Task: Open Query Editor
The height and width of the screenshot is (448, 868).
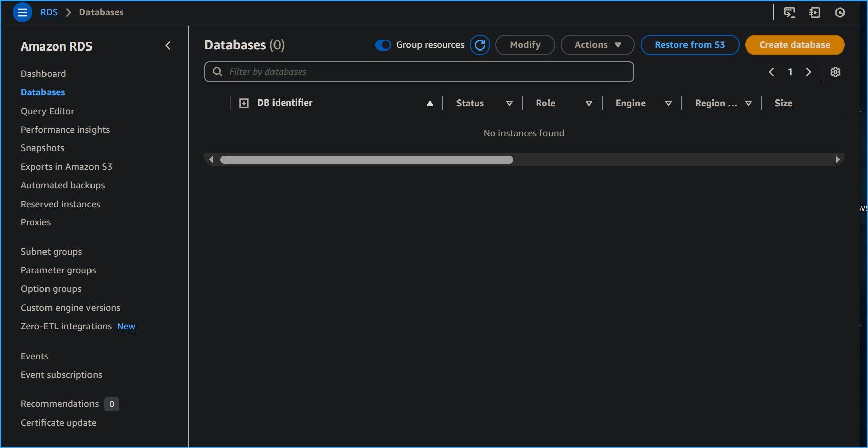Action: [48, 111]
